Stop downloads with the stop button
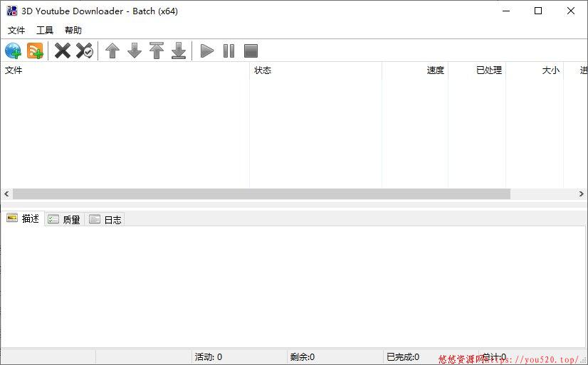 tap(251, 51)
